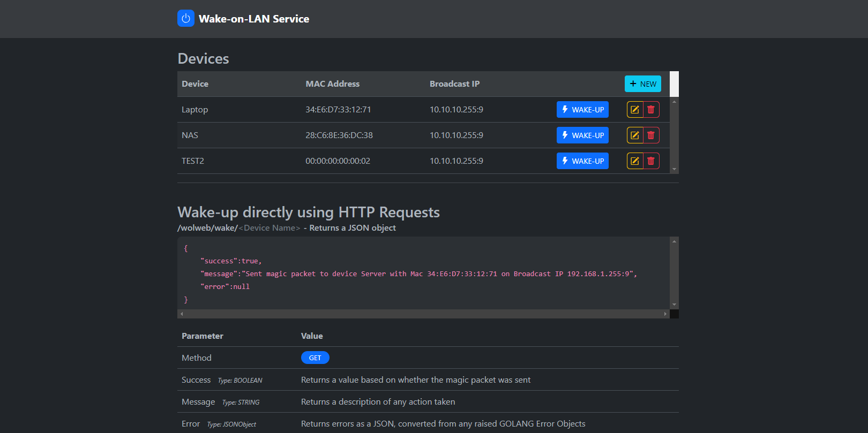Viewport: 868px width, 433px height.
Task: Delete the TEST2 device entry
Action: coord(651,161)
